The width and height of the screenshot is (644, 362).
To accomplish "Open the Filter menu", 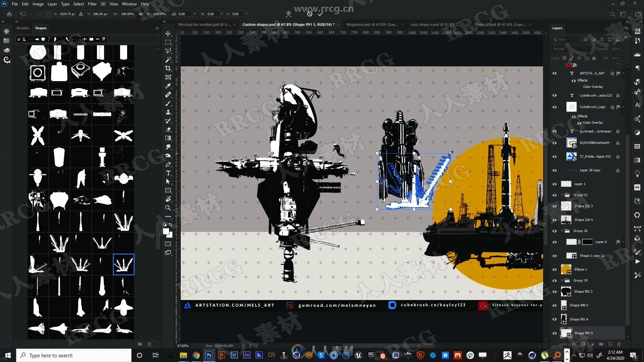I will coord(92,4).
